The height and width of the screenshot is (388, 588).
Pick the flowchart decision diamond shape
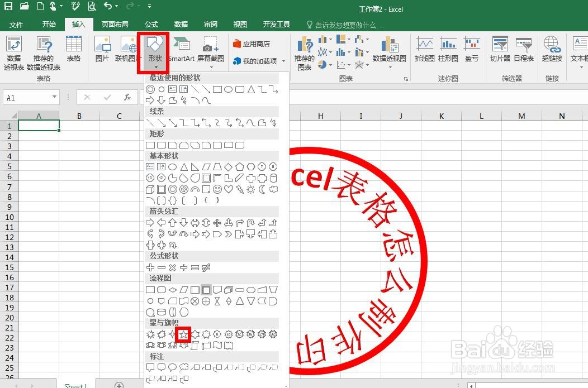[x=172, y=290]
